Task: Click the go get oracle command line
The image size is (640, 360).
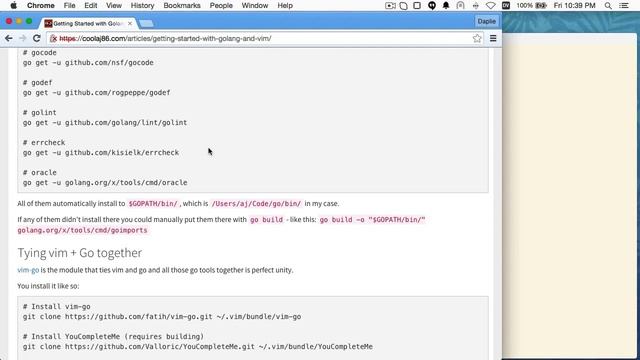Action: click(x=105, y=182)
